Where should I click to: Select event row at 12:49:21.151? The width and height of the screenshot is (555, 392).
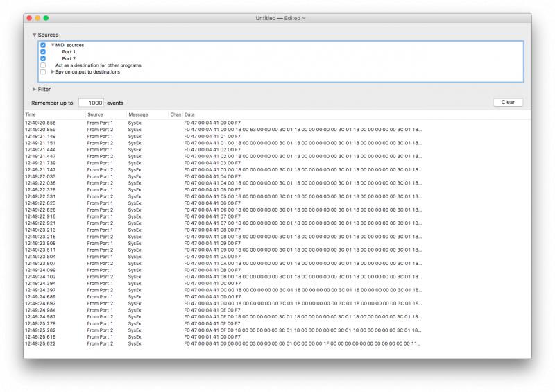coord(277,143)
